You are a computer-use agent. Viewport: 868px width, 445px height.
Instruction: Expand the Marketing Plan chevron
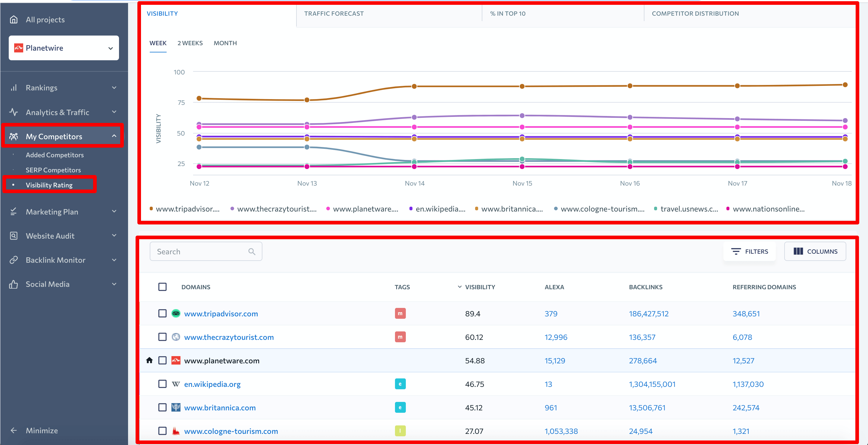(x=114, y=212)
